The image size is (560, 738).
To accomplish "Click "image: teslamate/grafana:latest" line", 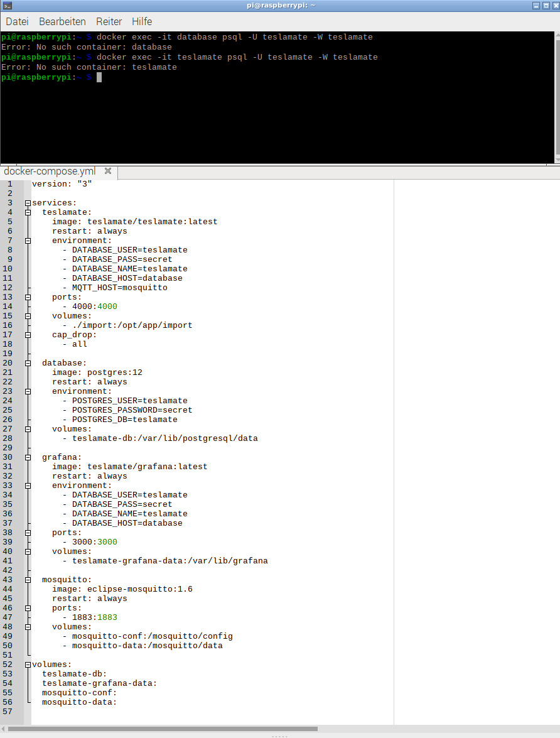I will click(x=129, y=467).
